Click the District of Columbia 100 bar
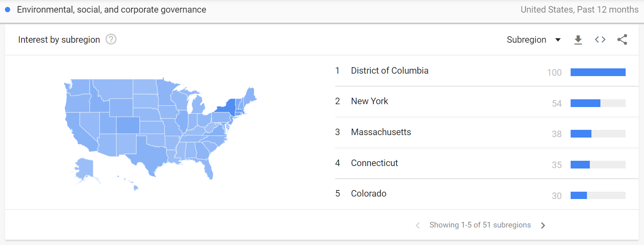Screen dimensions: 644x245 [x=598, y=72]
